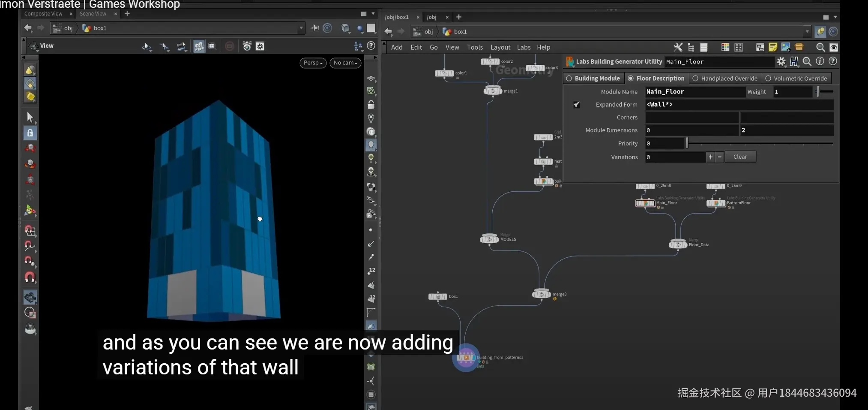
Task: Enable curve snapping magnet icon
Action: pyautogui.click(x=30, y=246)
